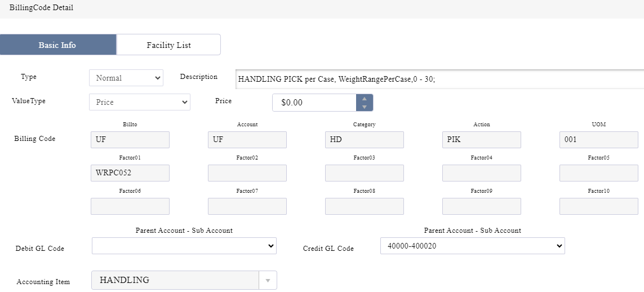
Task: Click the HANDLING Accounting Item field
Action: point(175,280)
